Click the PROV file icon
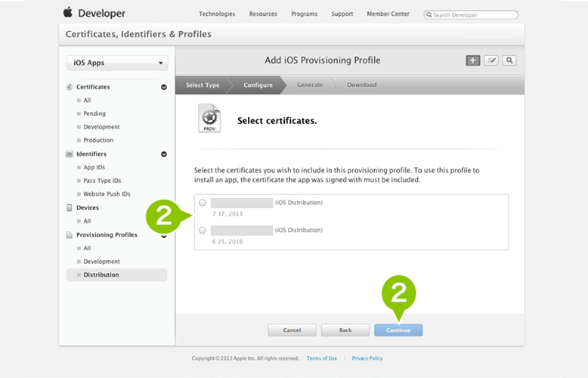This screenshot has height=378, width=588. [x=209, y=118]
